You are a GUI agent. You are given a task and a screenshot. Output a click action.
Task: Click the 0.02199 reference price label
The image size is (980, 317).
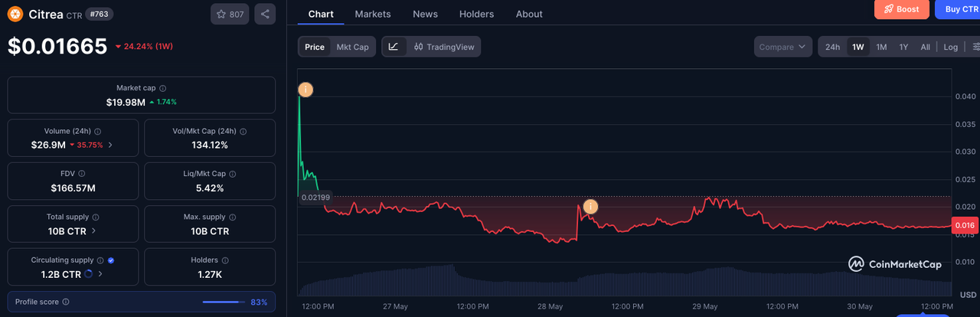click(314, 198)
